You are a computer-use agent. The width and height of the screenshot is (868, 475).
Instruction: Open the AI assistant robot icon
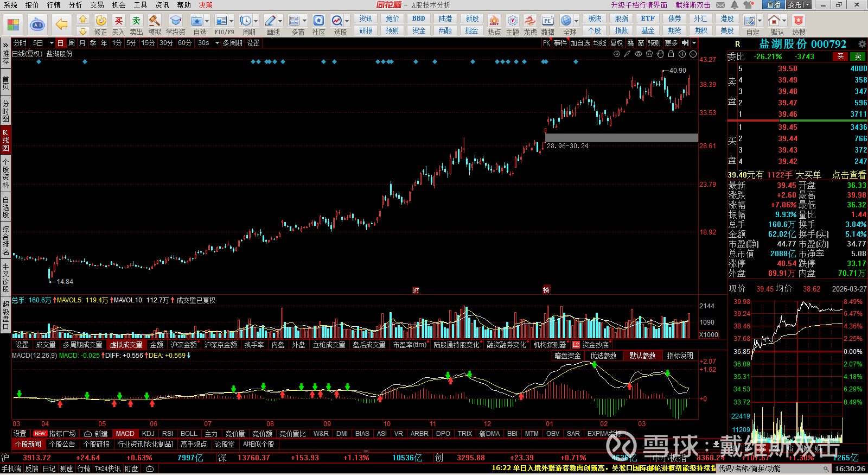(x=37, y=24)
